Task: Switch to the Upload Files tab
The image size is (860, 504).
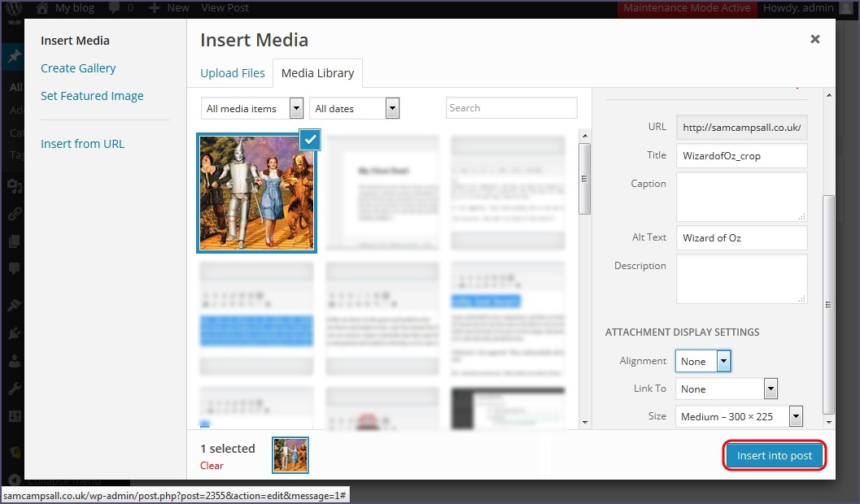Action: click(x=233, y=73)
